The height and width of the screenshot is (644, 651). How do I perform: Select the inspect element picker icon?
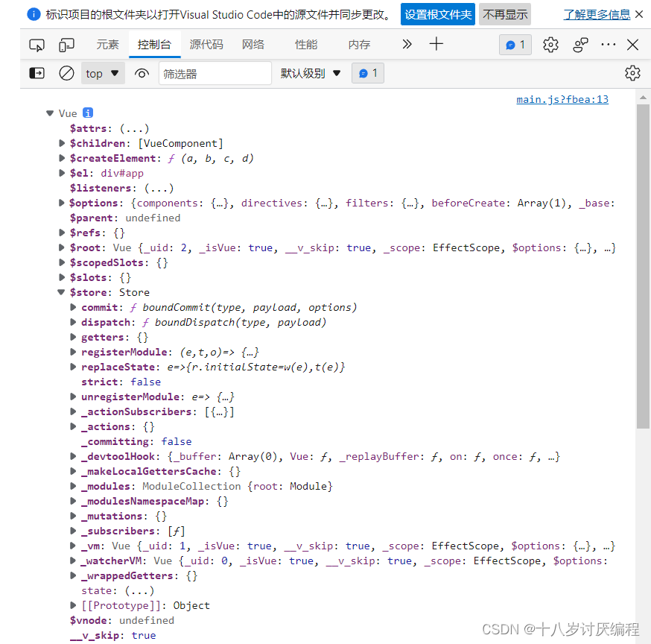37,45
